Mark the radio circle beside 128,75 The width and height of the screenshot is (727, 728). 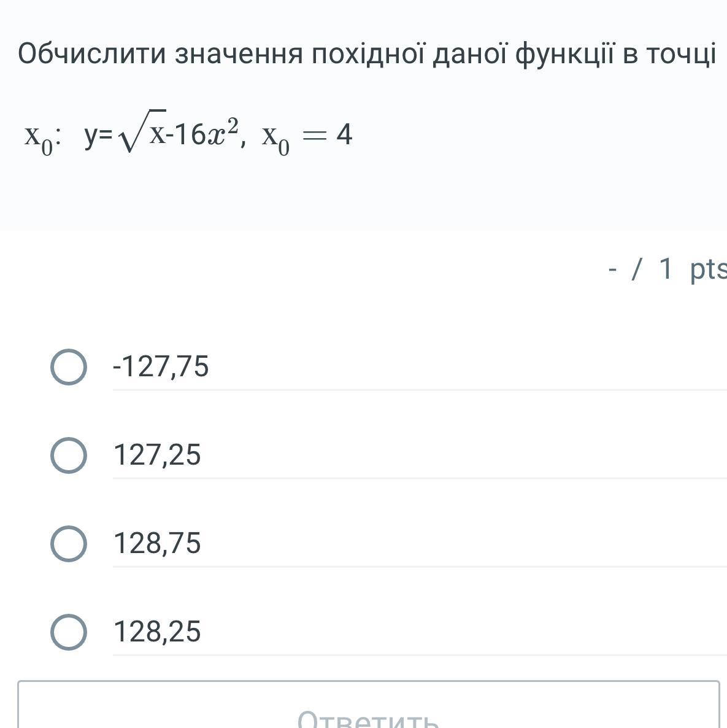point(67,544)
